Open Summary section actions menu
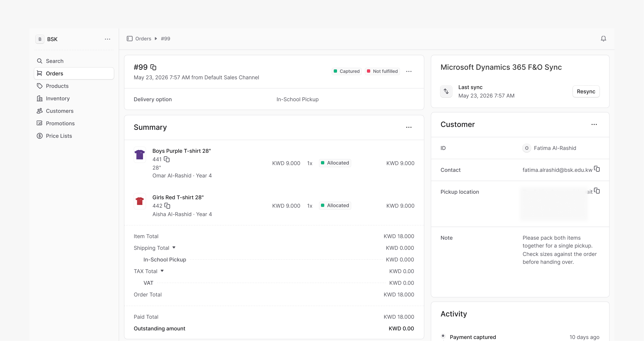 point(409,127)
